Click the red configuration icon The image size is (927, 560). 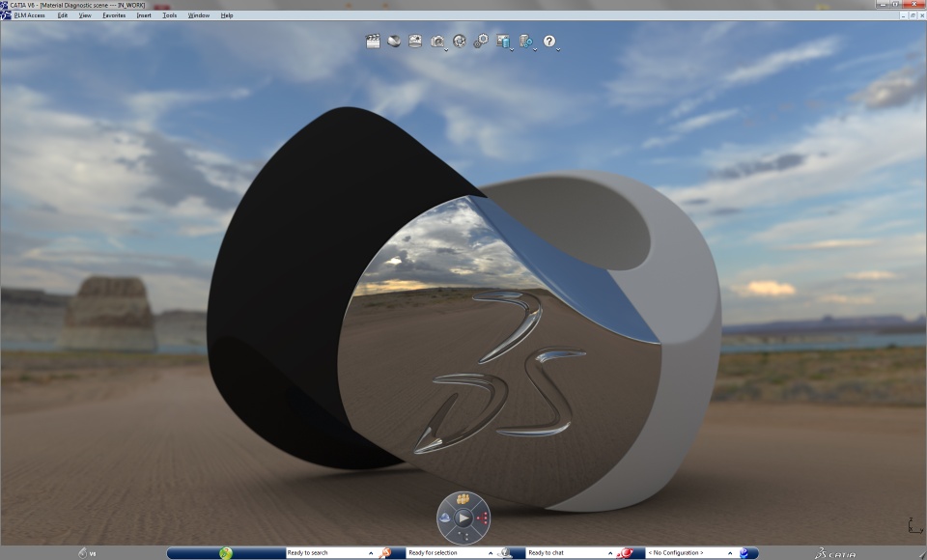625,553
